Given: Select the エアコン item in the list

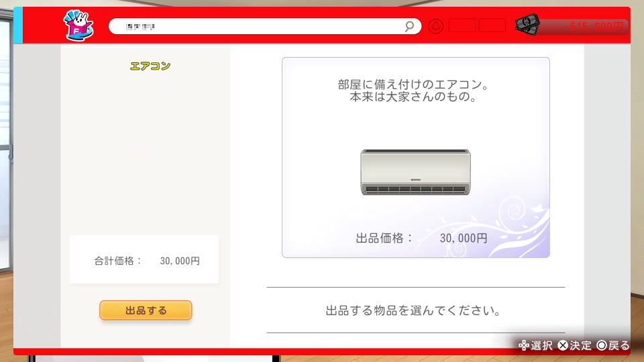Looking at the screenshot, I should click(150, 66).
